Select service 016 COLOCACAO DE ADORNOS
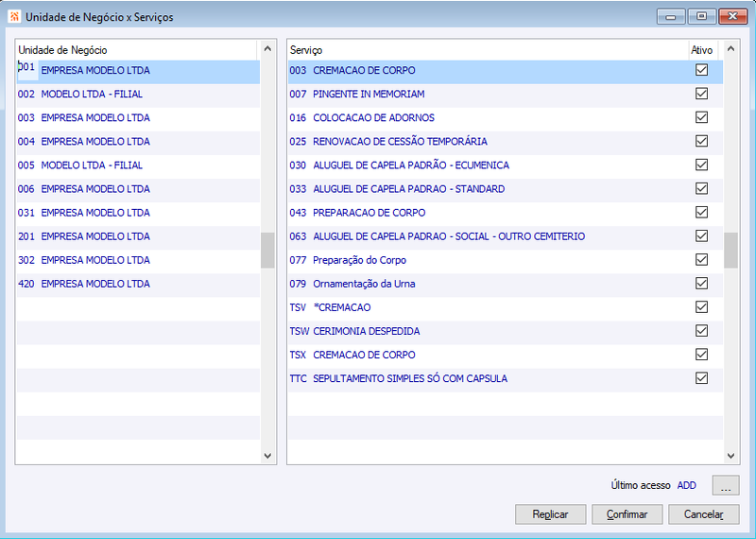The width and height of the screenshot is (756, 539). click(506, 119)
